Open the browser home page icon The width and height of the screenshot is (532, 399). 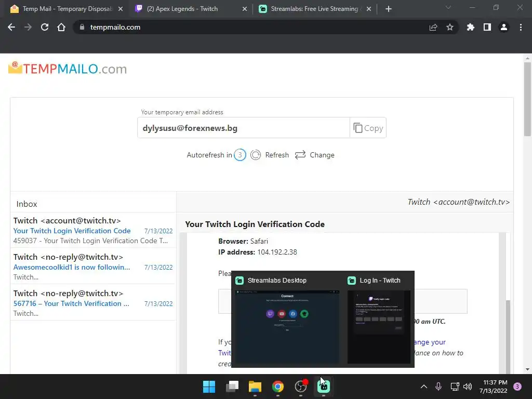pos(61,27)
